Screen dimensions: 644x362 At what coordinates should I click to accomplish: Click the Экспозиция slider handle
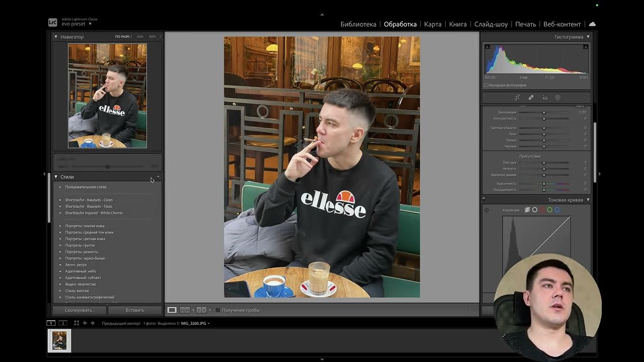[x=544, y=112]
